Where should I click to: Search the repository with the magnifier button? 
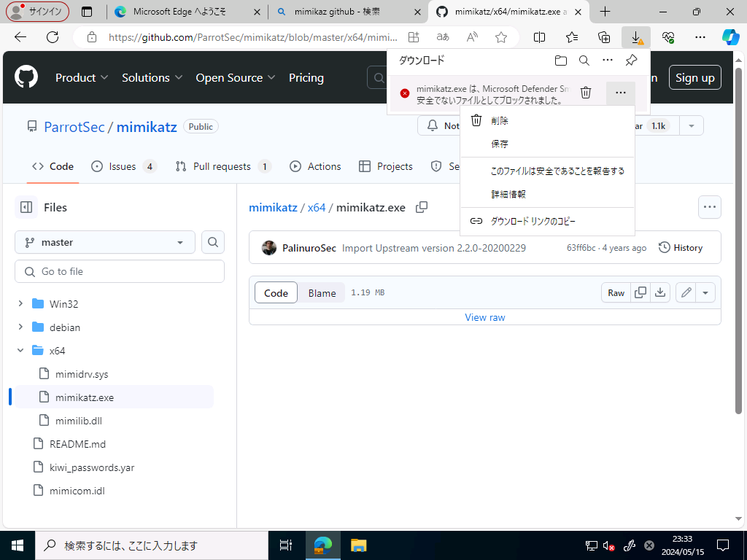coord(213,242)
